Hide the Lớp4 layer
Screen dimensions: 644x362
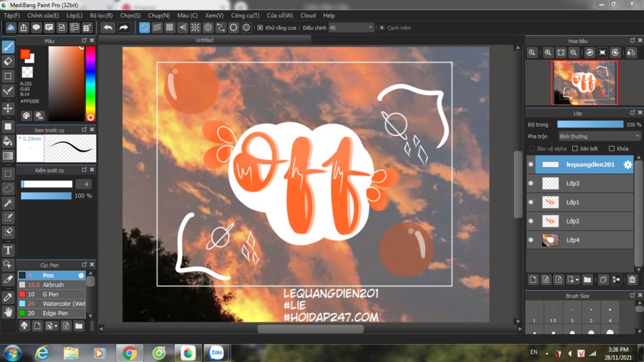[531, 240]
